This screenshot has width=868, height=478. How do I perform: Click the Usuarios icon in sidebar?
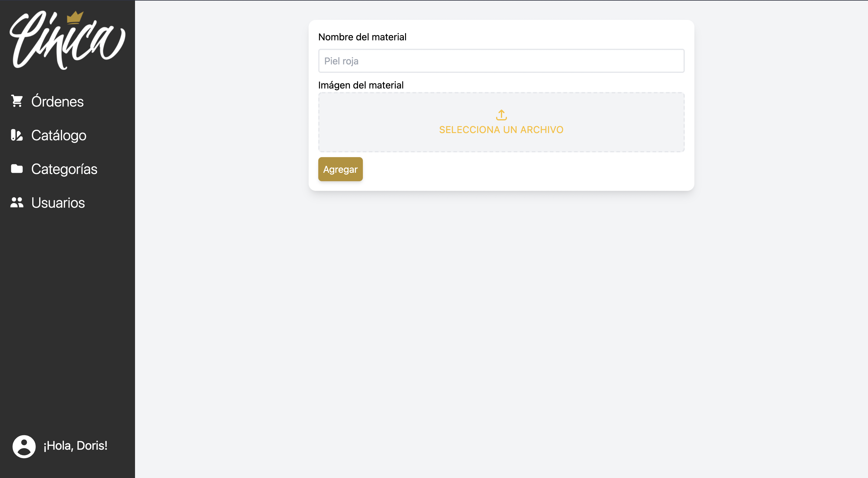click(x=17, y=203)
